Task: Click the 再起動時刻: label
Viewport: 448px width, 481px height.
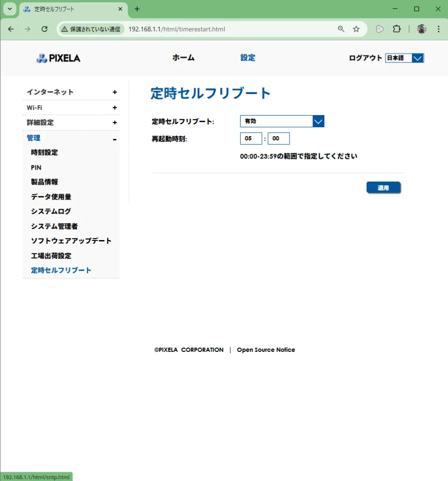Action: click(x=170, y=139)
